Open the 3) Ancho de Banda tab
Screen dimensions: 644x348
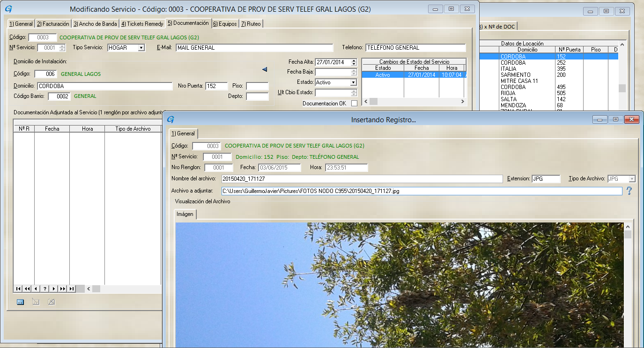95,24
